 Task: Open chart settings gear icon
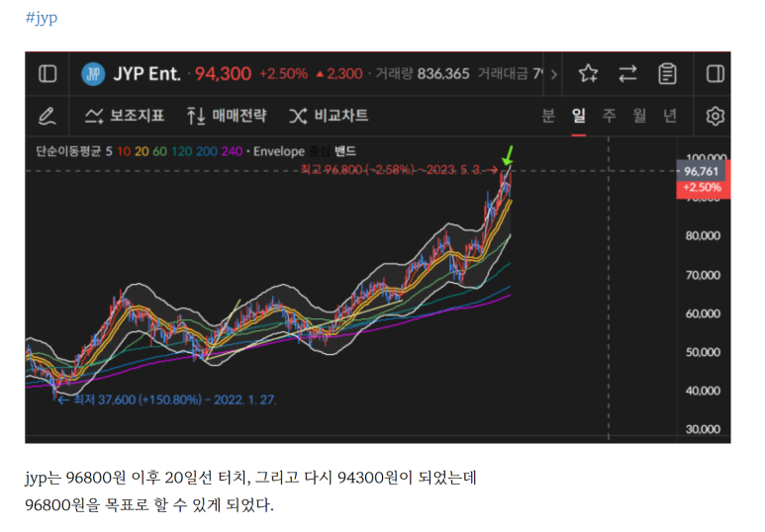(715, 116)
